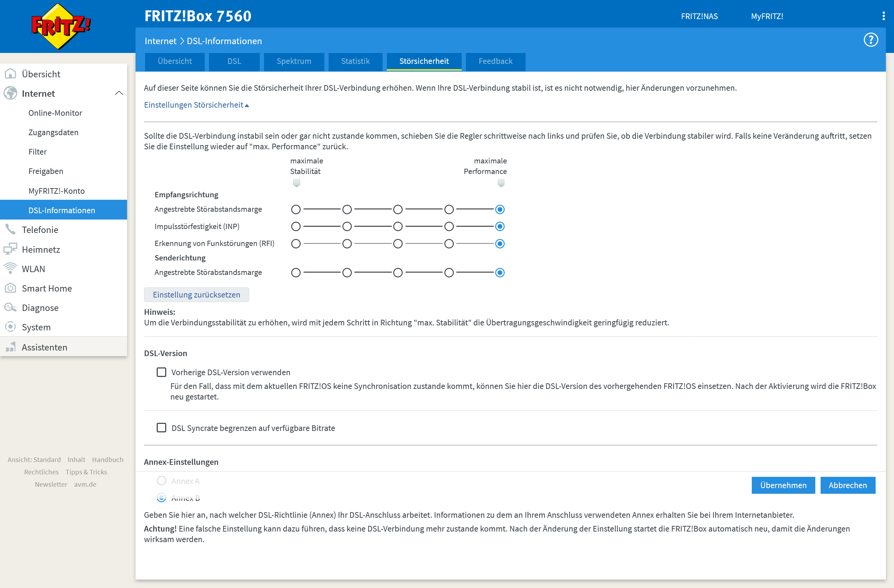
Task: Switch to the Statistik tab
Action: pyautogui.click(x=355, y=61)
